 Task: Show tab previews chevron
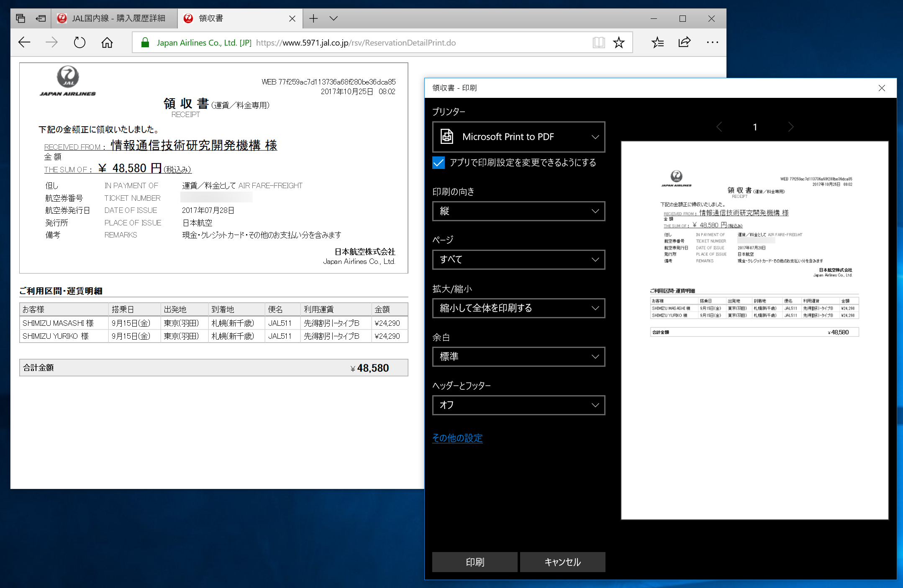(333, 18)
